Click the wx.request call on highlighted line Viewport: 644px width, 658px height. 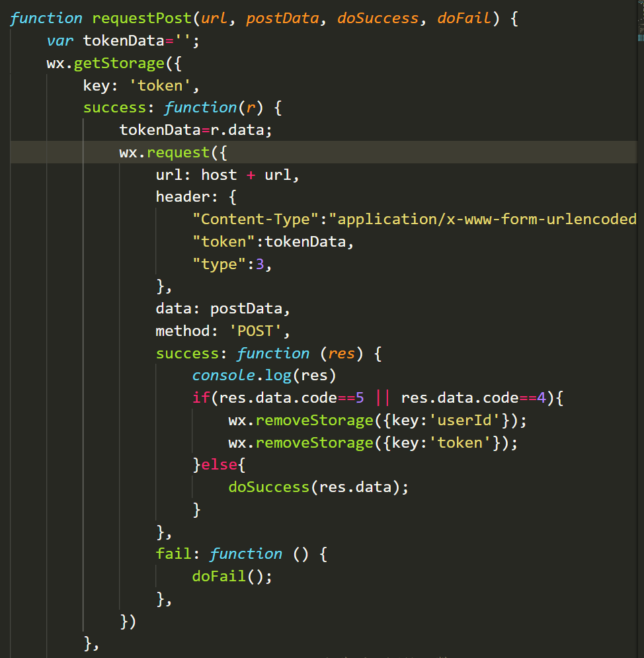(x=173, y=152)
